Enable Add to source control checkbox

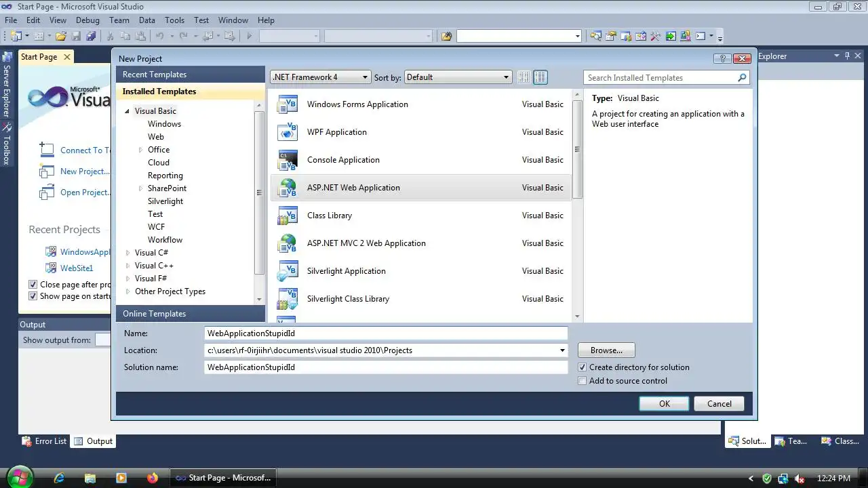tap(582, 381)
